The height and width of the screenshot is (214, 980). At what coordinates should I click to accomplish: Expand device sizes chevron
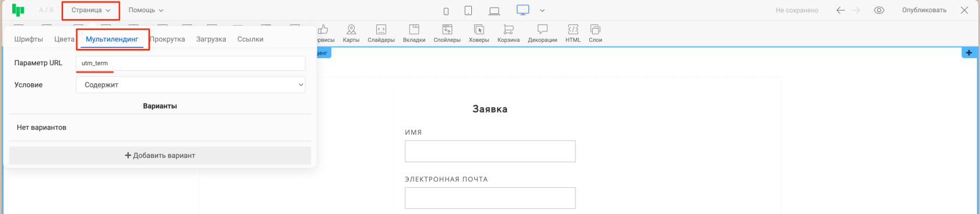pyautogui.click(x=542, y=10)
